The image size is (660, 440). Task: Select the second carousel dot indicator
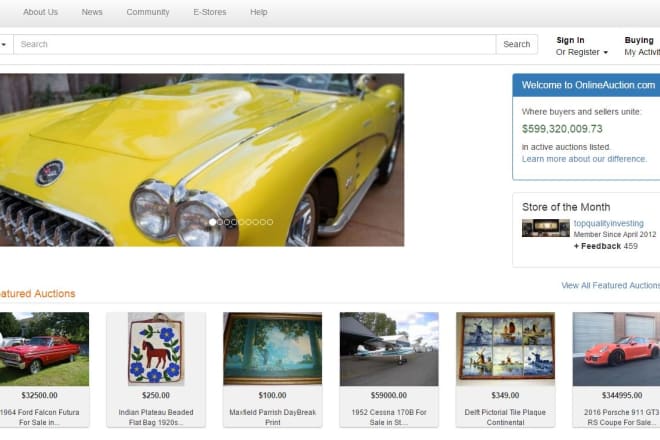click(x=220, y=222)
